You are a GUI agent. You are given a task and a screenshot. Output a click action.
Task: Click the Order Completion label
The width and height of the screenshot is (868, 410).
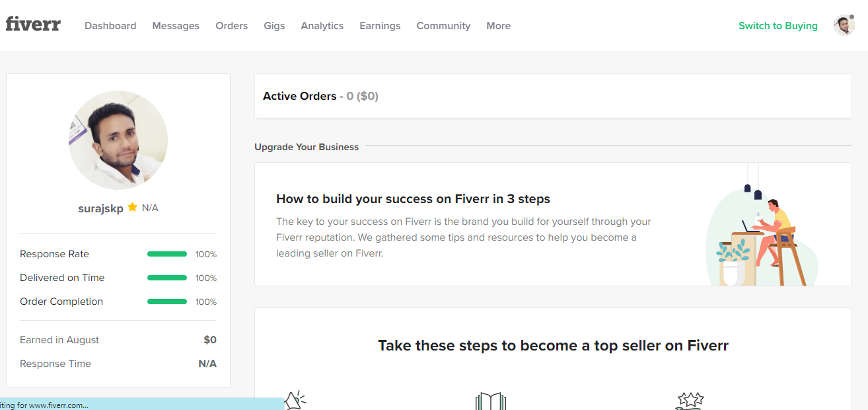click(x=61, y=302)
